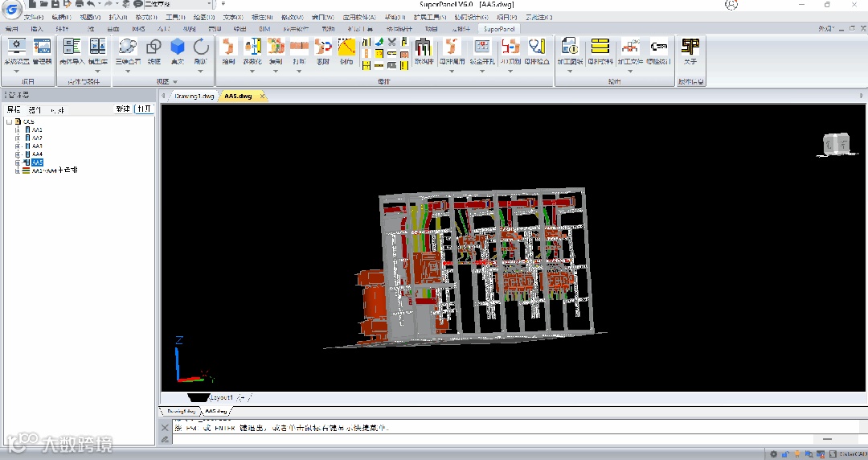The width and height of the screenshot is (868, 460).
Task: Switch to 线框 wireframe display mode
Action: 154,51
